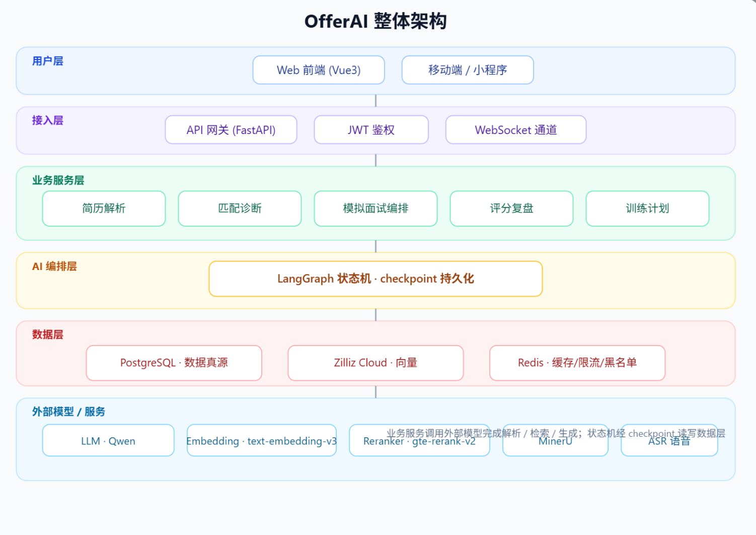Click the 接入层 layer label

pyautogui.click(x=48, y=120)
